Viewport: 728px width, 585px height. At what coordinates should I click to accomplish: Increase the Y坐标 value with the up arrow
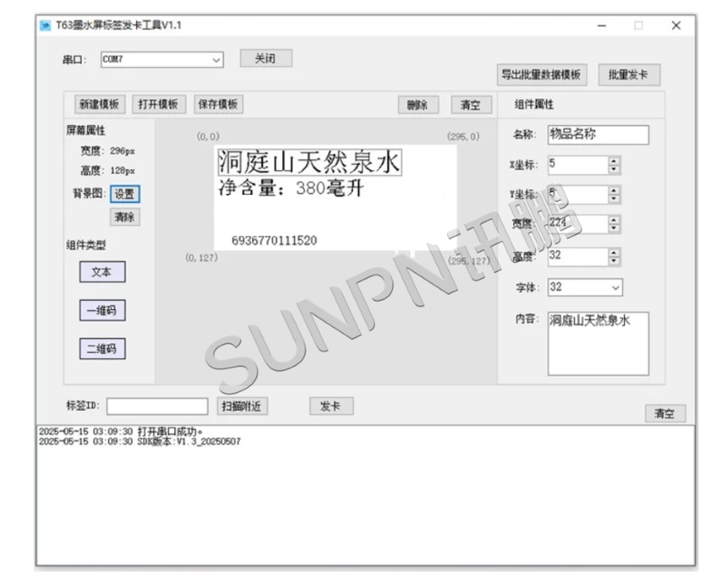coord(614,190)
